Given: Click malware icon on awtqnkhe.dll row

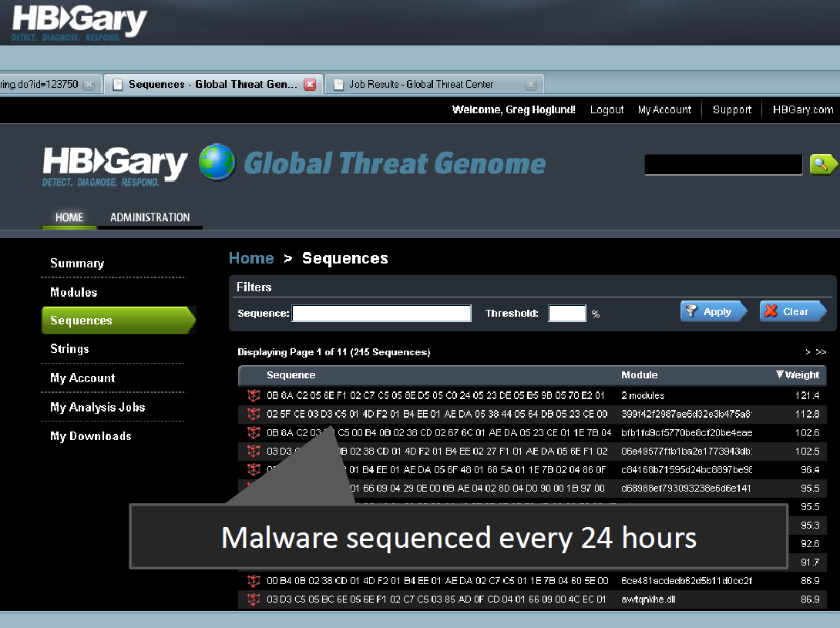Looking at the screenshot, I should click(x=254, y=599).
